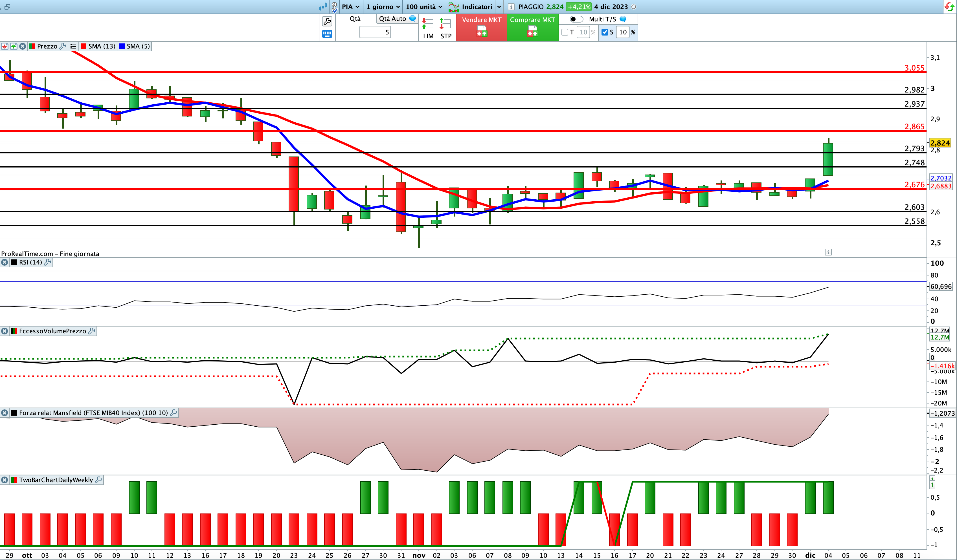The height and width of the screenshot is (560, 957).
Task: Open EccessoVolumePrezzo settings wrench
Action: pos(91,331)
